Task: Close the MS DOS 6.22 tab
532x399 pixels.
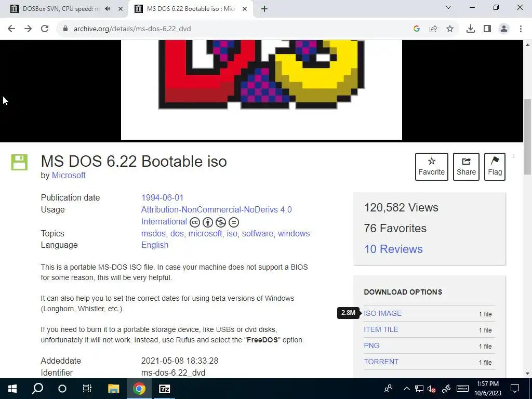Action: [245, 9]
